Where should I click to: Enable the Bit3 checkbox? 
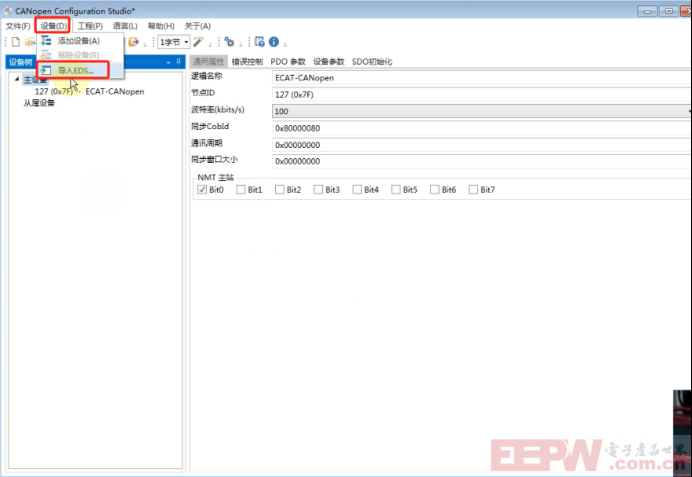pyautogui.click(x=318, y=190)
